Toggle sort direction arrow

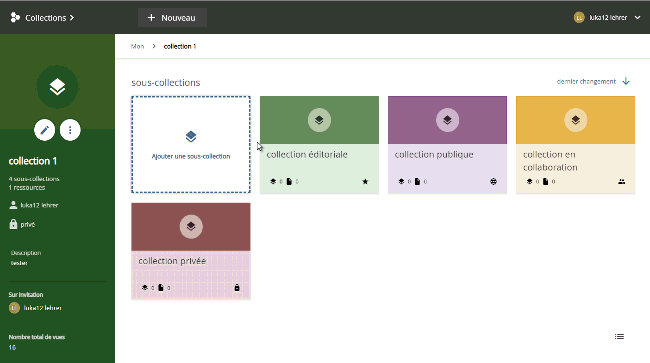point(626,81)
